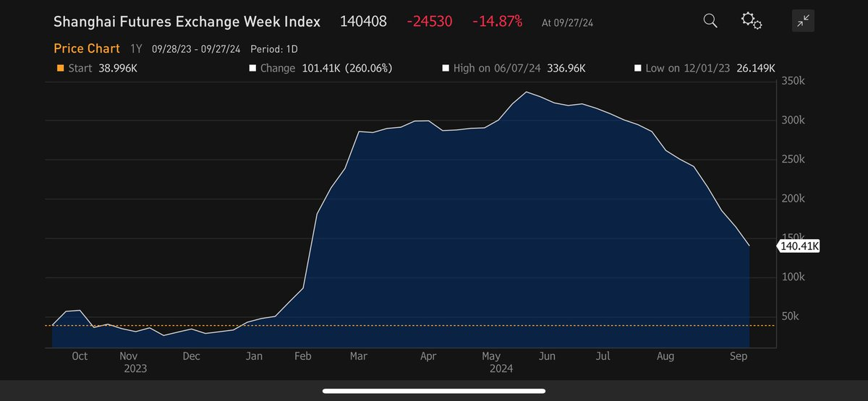Click the Oct x-axis label
The width and height of the screenshot is (868, 401).
pos(80,356)
